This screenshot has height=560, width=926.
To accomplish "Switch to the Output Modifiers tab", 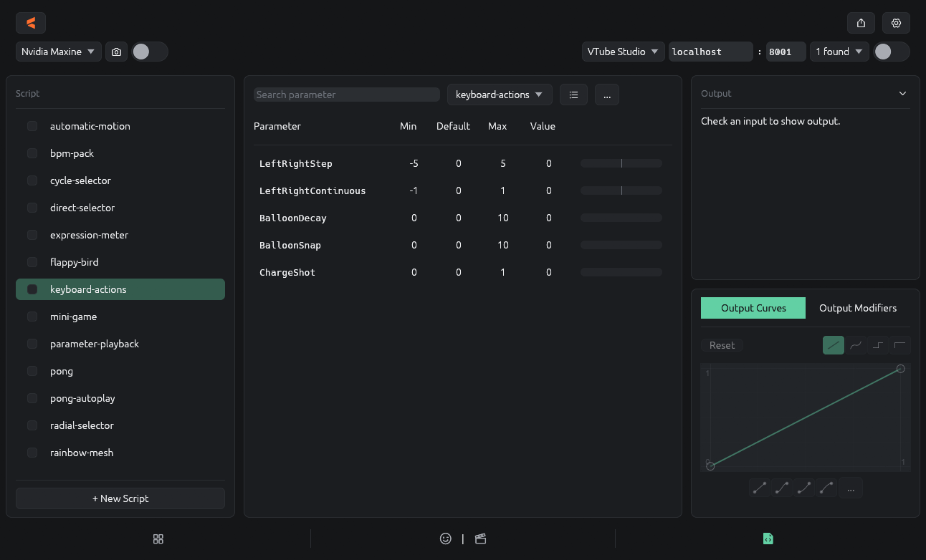I will pos(858,308).
